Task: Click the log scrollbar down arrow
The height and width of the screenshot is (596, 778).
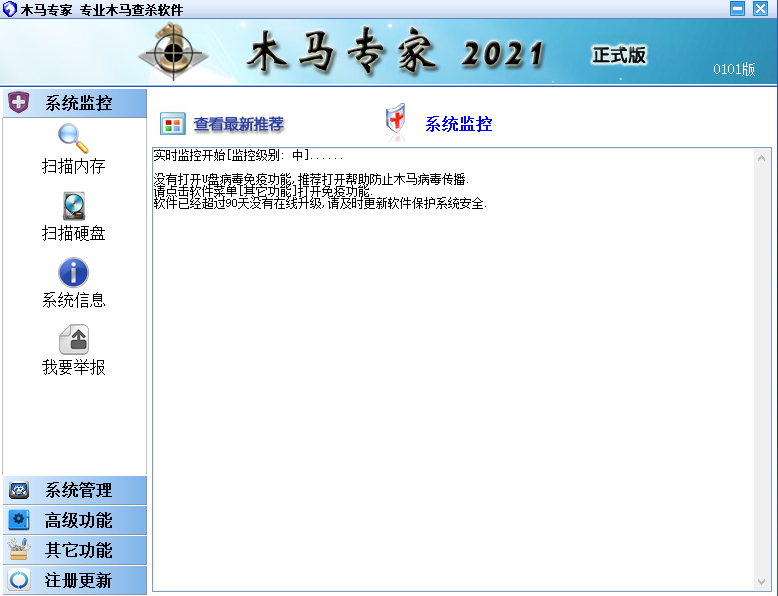Action: pos(762,581)
